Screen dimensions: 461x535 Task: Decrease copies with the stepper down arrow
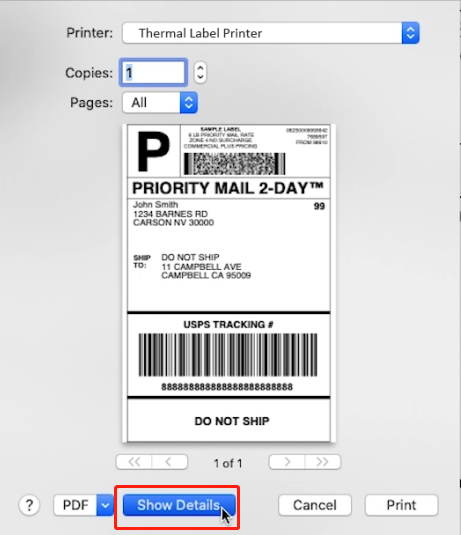(200, 78)
